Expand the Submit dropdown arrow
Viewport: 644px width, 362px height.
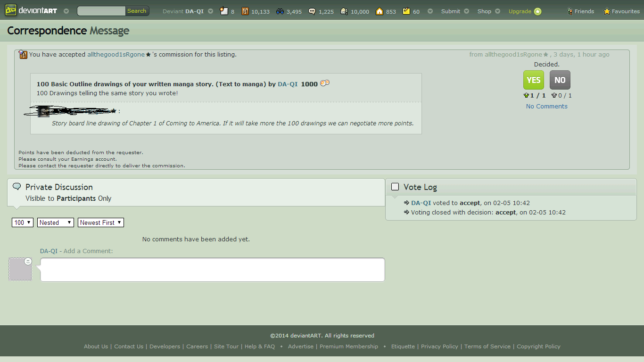(467, 11)
